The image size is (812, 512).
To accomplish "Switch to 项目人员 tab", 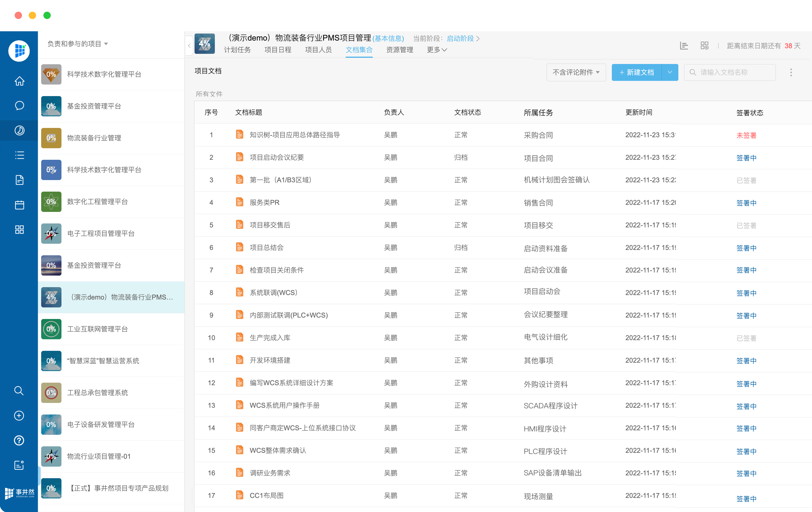I will (x=318, y=50).
